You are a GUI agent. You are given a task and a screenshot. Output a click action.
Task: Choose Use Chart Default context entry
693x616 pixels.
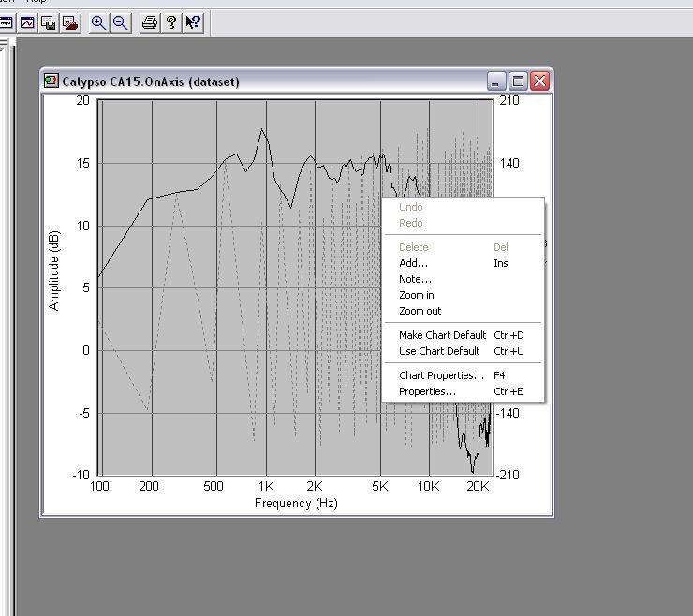click(x=463, y=351)
